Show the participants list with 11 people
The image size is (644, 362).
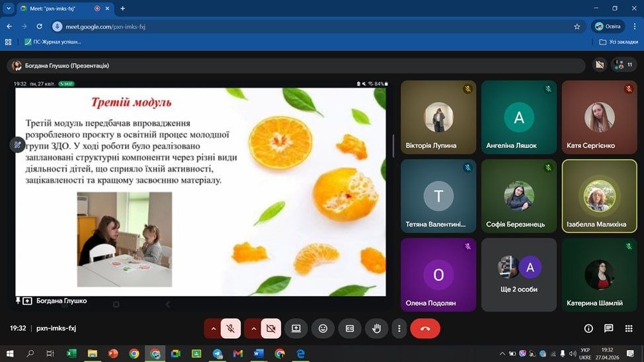click(x=624, y=65)
